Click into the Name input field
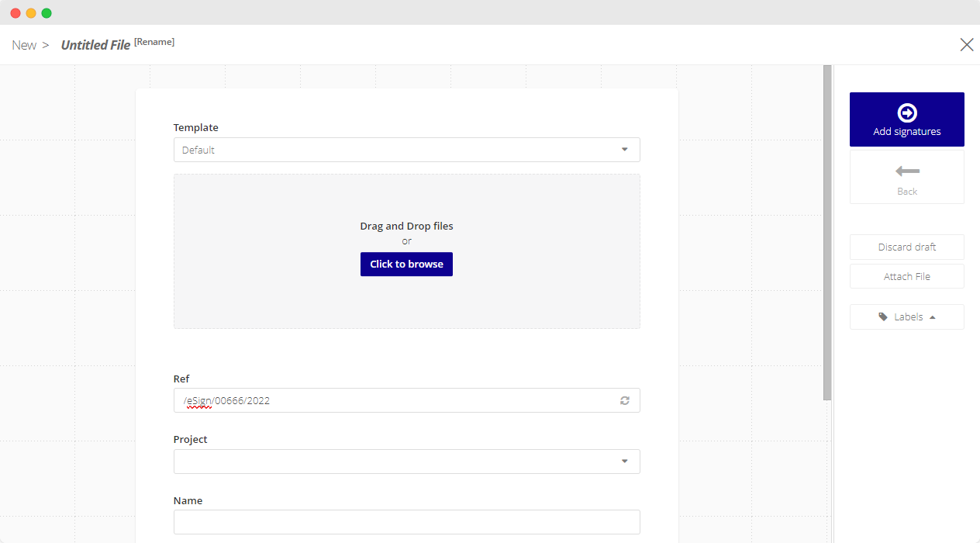980x543 pixels. [x=406, y=522]
